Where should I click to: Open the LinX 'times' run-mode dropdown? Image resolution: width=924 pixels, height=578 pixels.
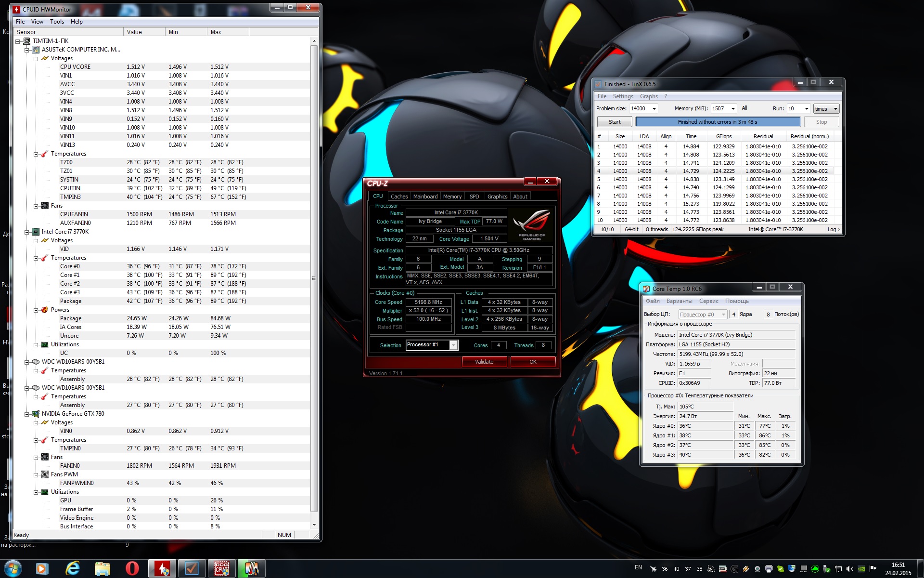click(835, 109)
